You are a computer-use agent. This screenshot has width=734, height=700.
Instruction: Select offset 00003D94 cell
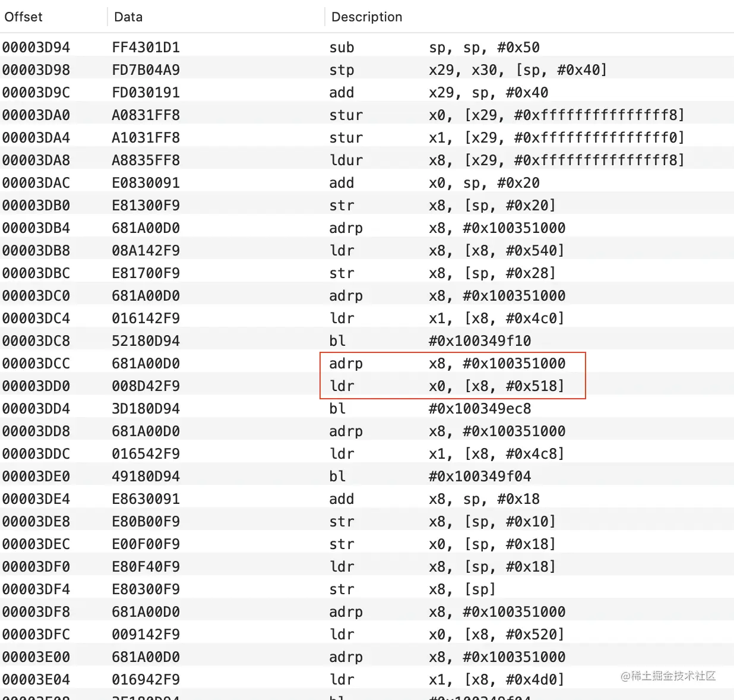(36, 48)
